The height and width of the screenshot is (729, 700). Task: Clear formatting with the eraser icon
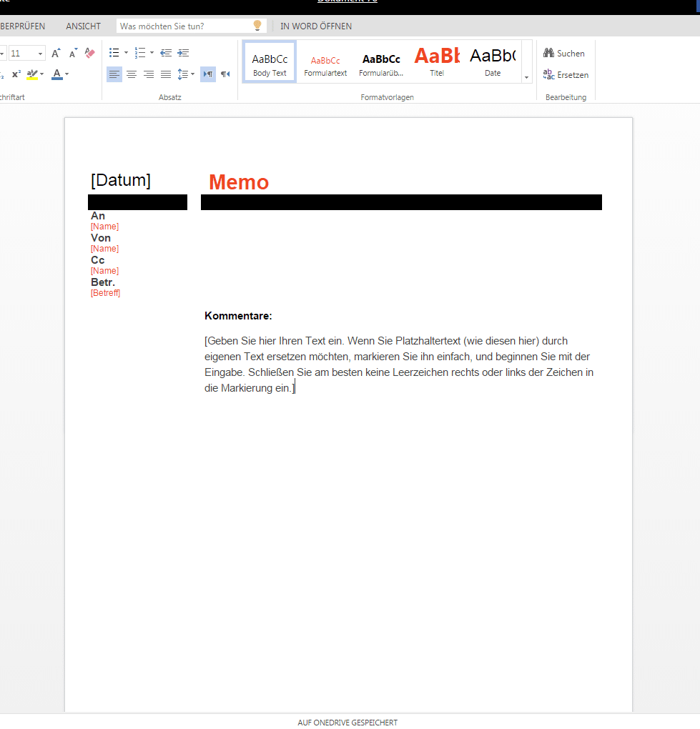[x=90, y=54]
